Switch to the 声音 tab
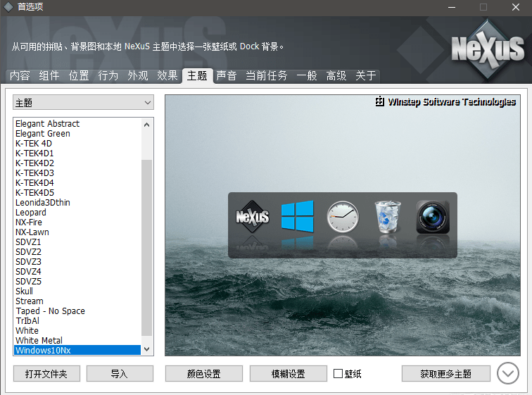This screenshot has width=532, height=395. coord(227,76)
